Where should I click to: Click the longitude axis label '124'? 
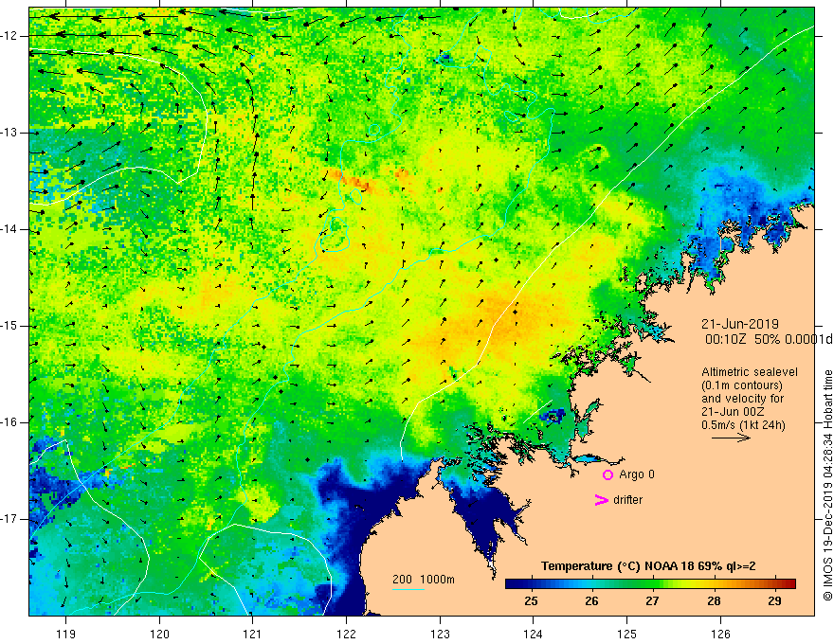click(x=533, y=634)
